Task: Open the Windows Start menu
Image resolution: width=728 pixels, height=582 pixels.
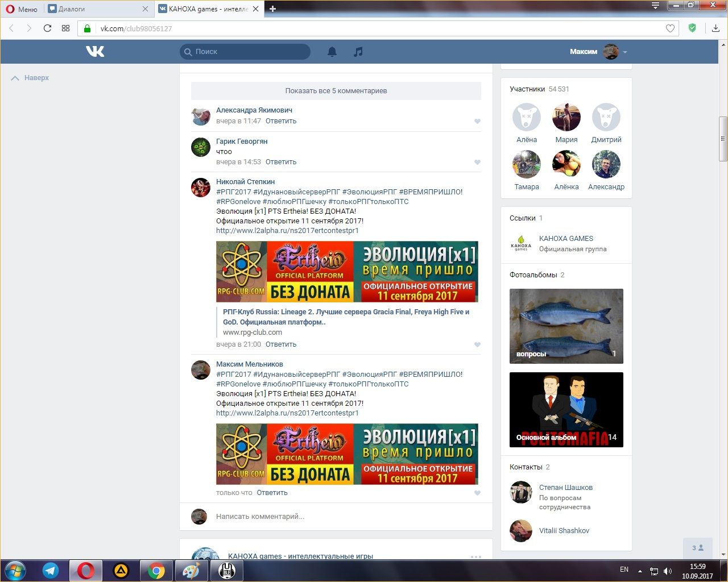Action: coord(15,570)
